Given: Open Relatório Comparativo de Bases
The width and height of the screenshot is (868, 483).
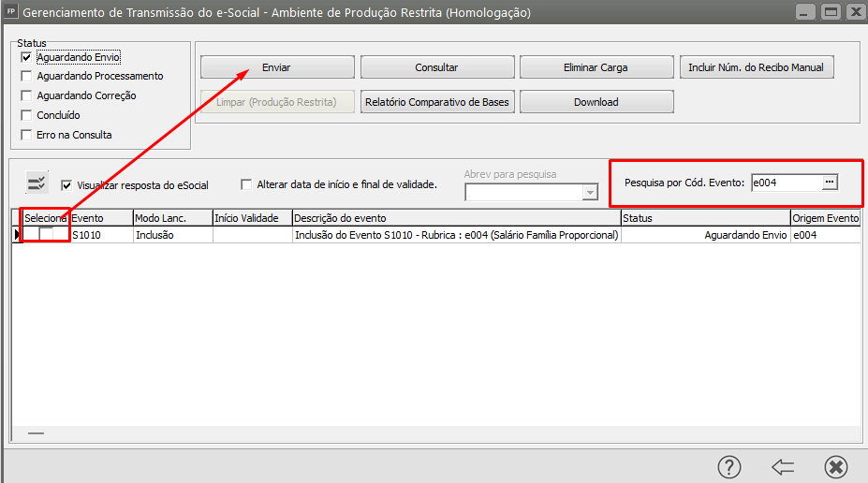Looking at the screenshot, I should 436,102.
